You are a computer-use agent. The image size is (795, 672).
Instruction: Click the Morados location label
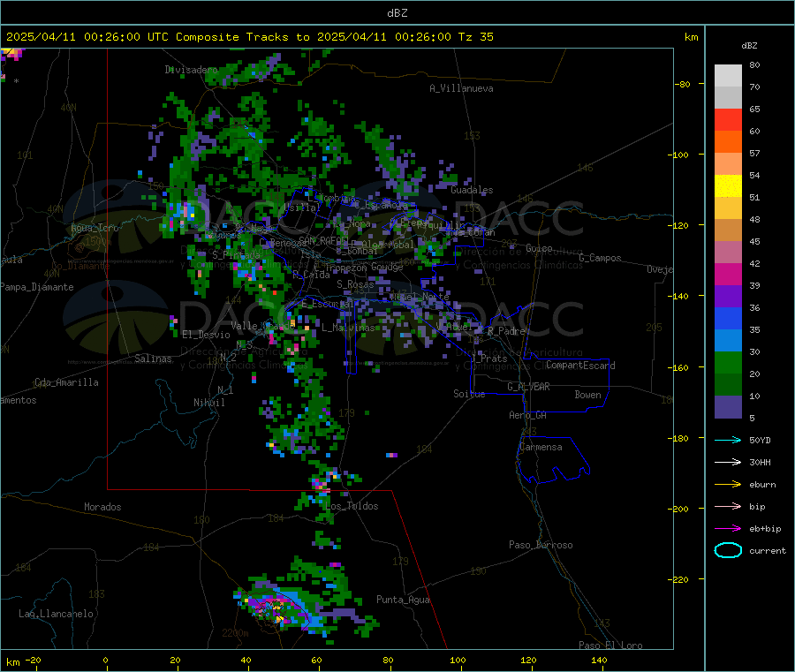(102, 507)
